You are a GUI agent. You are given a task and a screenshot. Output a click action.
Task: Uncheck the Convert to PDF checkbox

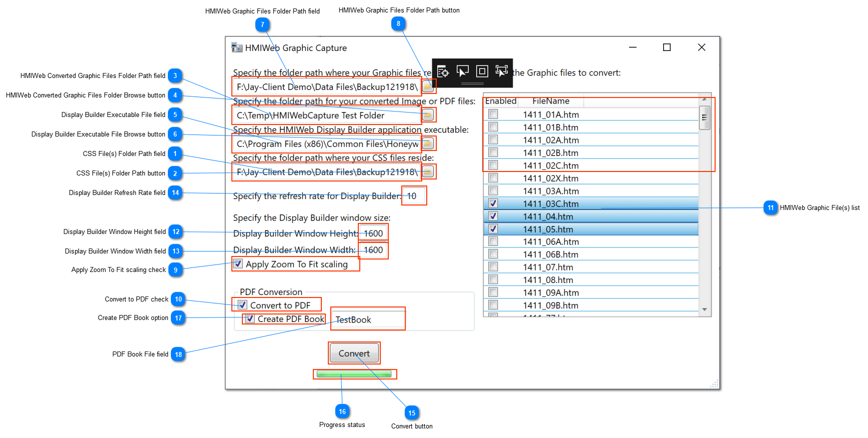click(x=243, y=304)
